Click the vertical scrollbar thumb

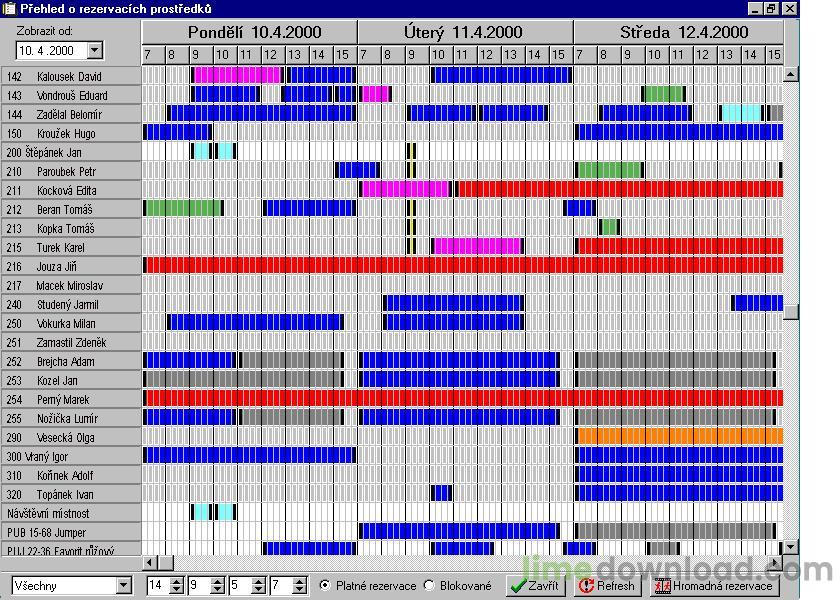click(791, 311)
